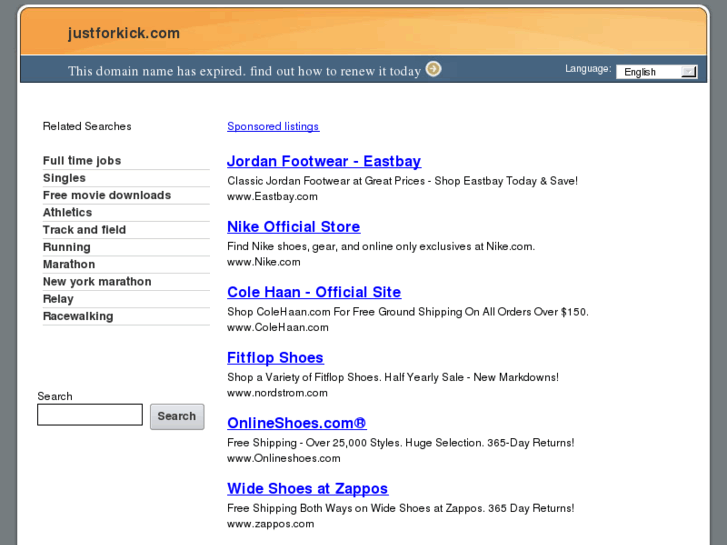The width and height of the screenshot is (727, 545).
Task: Click Over 25,000 Styles description text
Action: click(401, 442)
